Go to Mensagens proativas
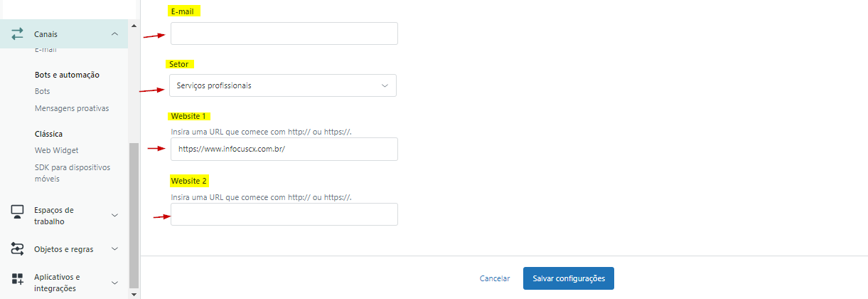 click(71, 108)
